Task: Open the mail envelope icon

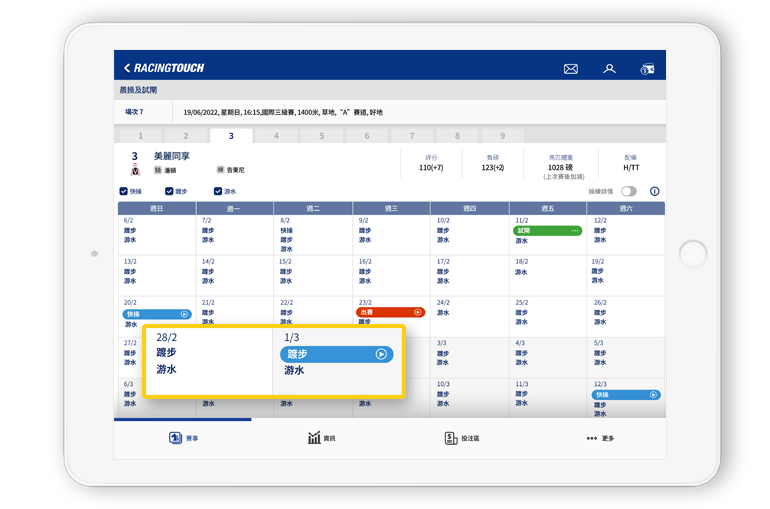Action: [x=571, y=69]
